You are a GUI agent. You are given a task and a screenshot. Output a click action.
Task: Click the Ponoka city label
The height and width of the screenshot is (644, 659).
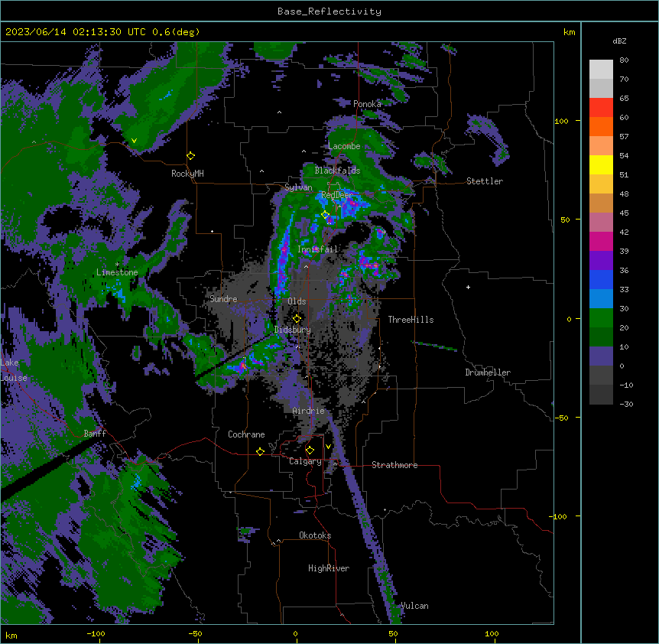point(367,104)
